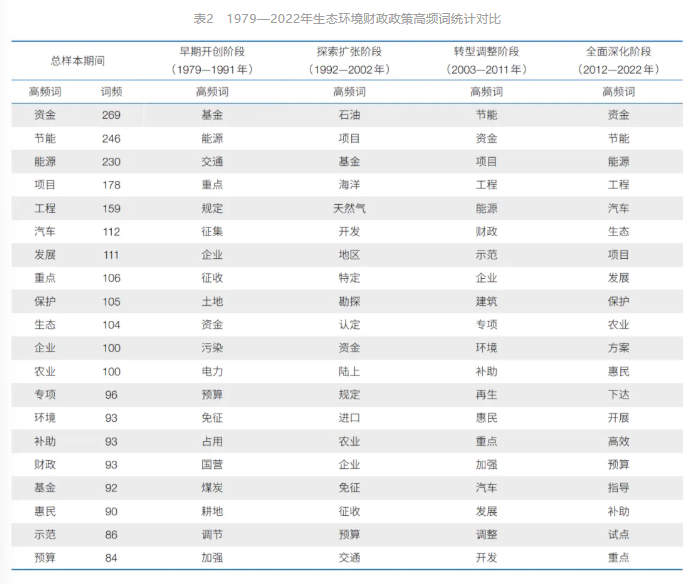The image size is (692, 584).
Task: Select the 试点 keyword cell
Action: pos(618,535)
